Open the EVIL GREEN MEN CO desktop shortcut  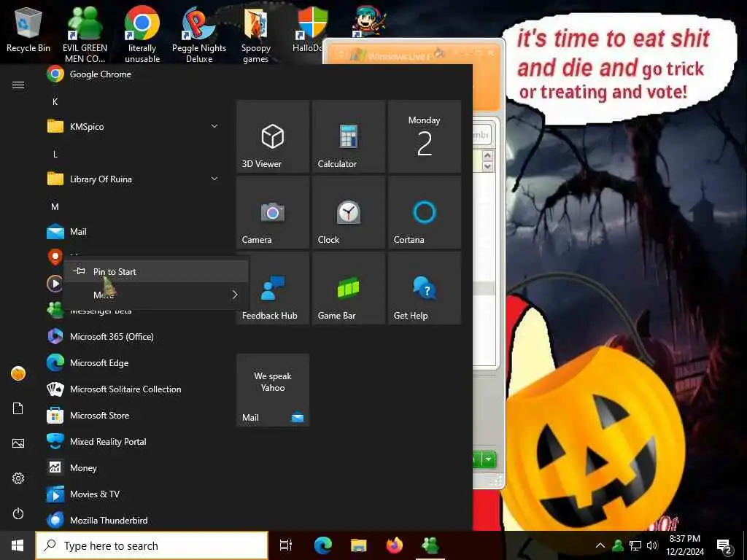[x=85, y=34]
